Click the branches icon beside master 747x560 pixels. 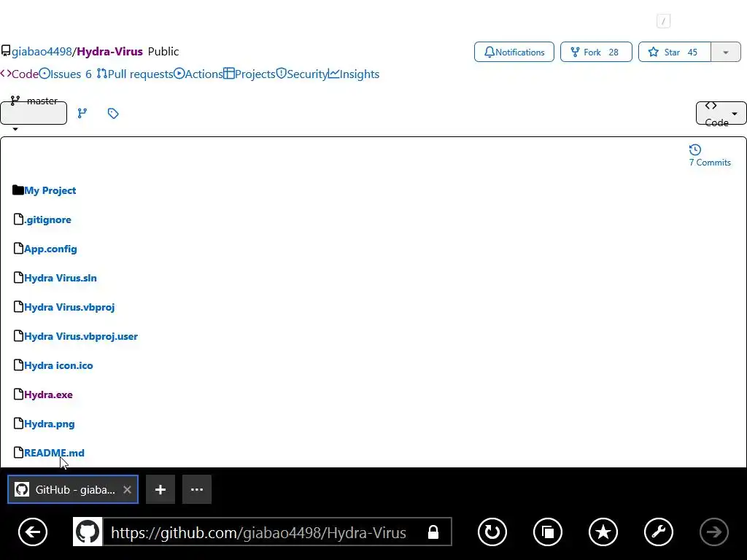tap(82, 113)
